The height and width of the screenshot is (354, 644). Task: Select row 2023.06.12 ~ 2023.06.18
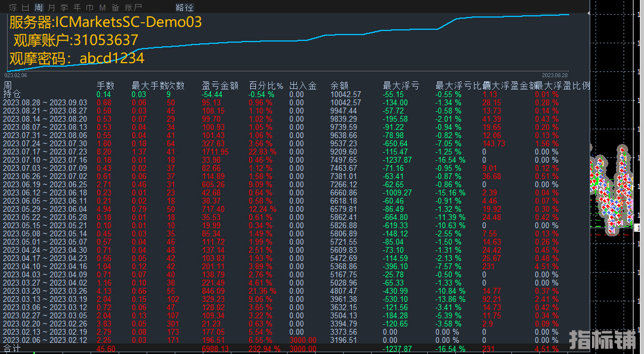pos(45,193)
